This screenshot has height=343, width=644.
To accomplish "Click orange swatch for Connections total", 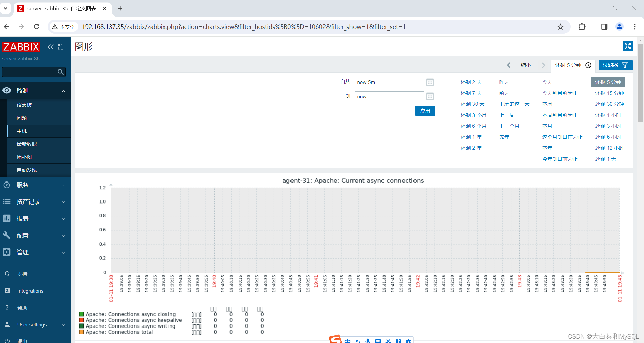I will tap(81, 332).
